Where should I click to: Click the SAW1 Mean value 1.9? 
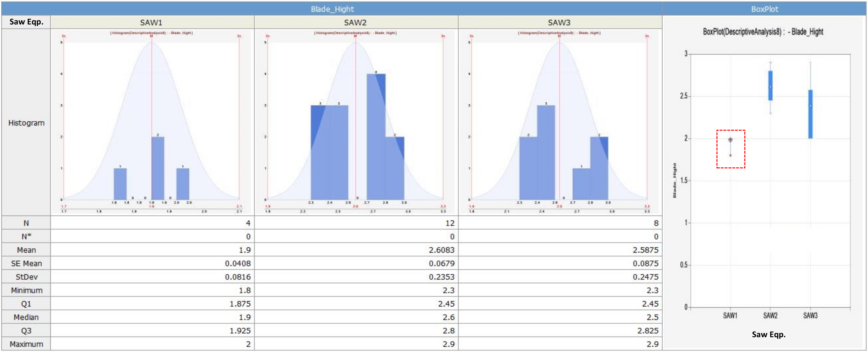[245, 250]
